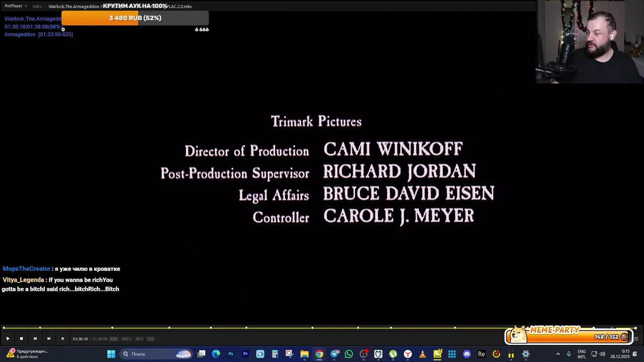Viewport: 644px width, 362px height.
Task: Click the elapsed time 01:36:19 display
Action: point(80,339)
